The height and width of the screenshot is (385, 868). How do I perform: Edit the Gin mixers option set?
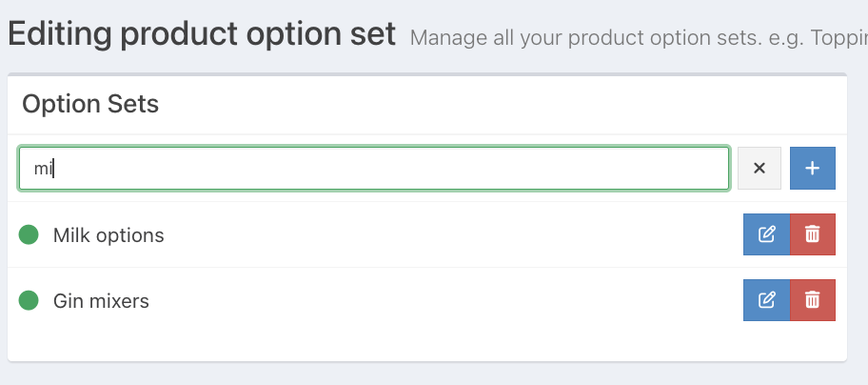point(766,300)
